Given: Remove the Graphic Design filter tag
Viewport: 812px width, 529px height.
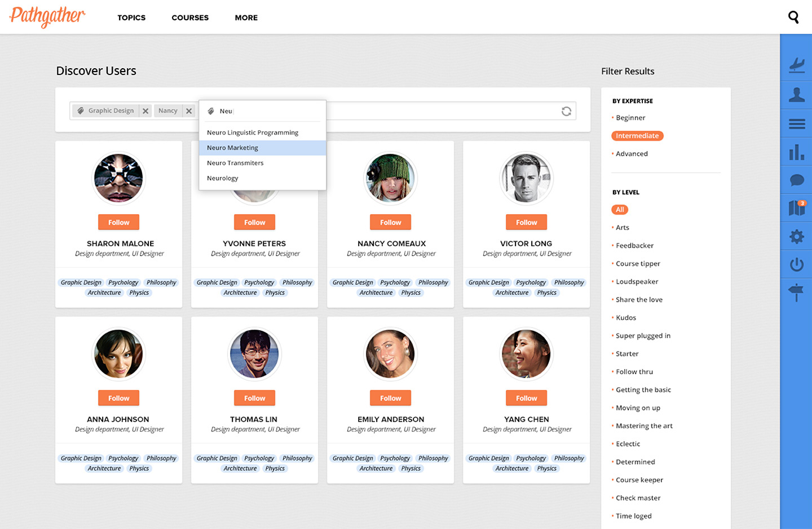Looking at the screenshot, I should [145, 111].
